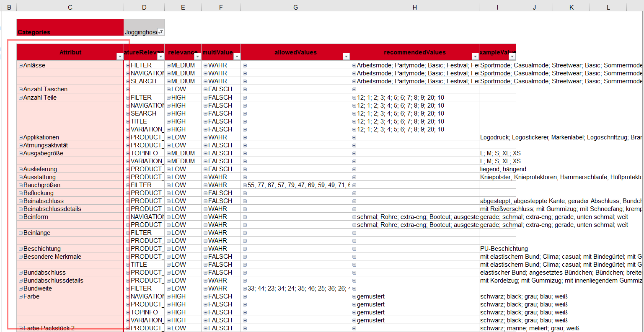The width and height of the screenshot is (644, 332).
Task: Select HIGH relevance in Farbe row
Action: [x=183, y=296]
